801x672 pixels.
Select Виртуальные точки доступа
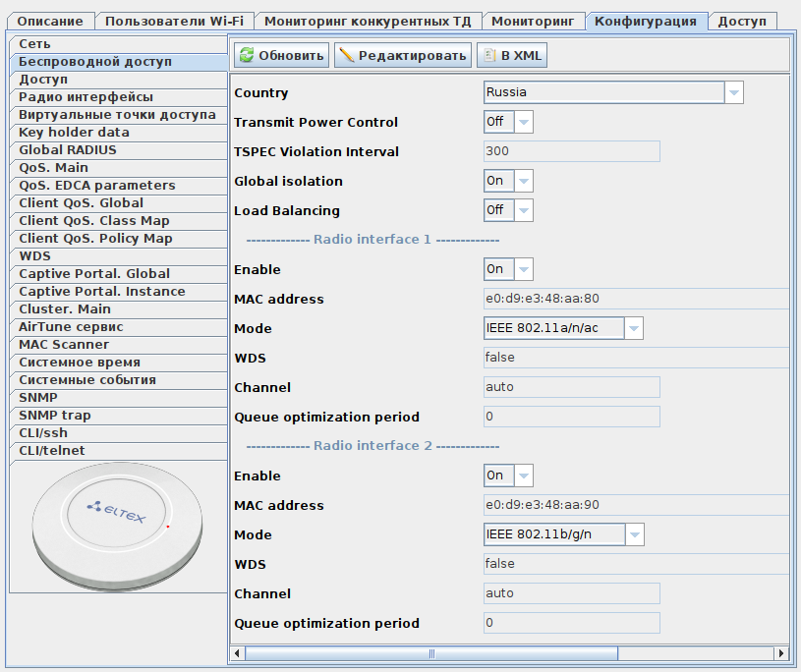click(119, 115)
